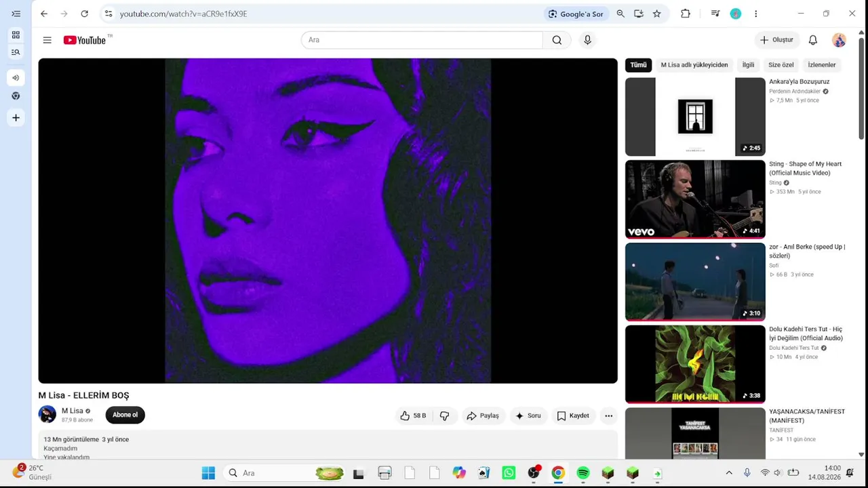868x488 pixels.
Task: Open the M Lisa channel avatar
Action: click(47, 414)
